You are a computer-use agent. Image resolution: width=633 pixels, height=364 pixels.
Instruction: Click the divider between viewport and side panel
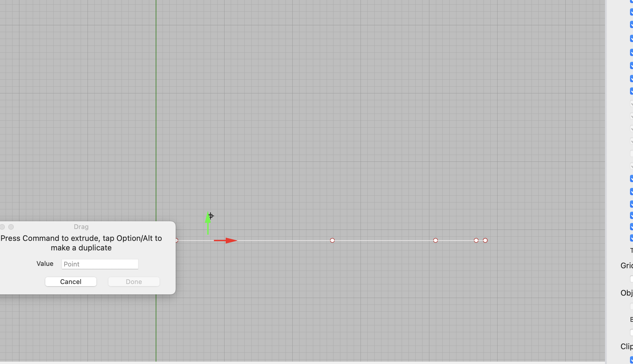(606, 178)
